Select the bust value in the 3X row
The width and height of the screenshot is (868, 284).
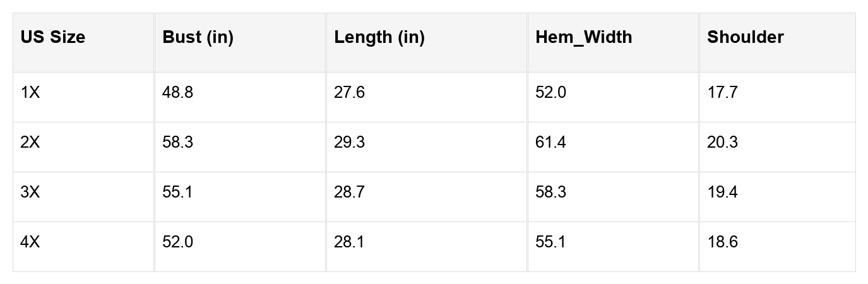point(178,192)
